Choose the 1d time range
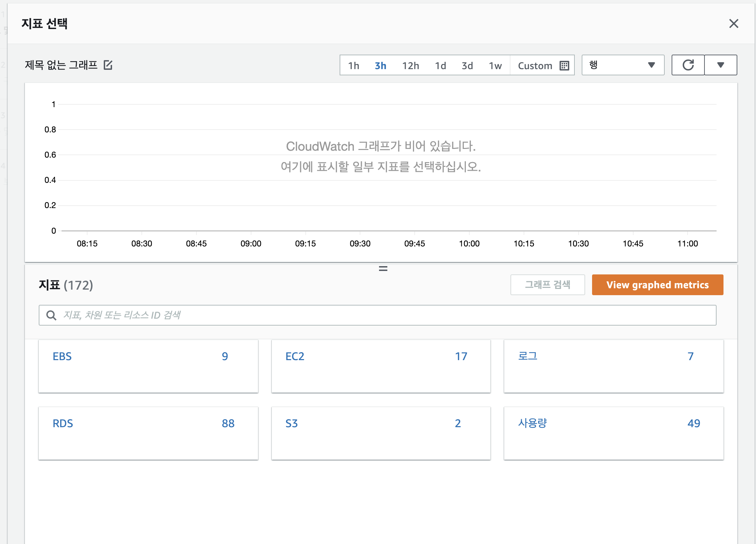The height and width of the screenshot is (544, 756). (440, 65)
